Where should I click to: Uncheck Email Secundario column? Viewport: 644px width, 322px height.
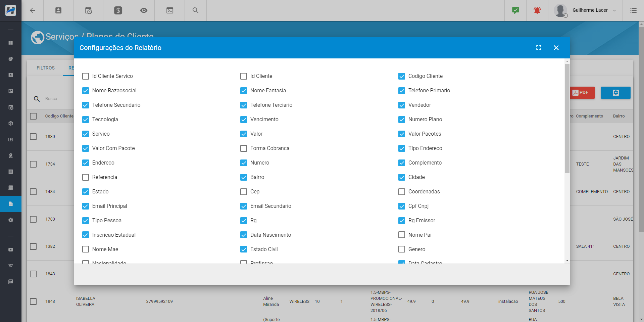pyautogui.click(x=244, y=206)
